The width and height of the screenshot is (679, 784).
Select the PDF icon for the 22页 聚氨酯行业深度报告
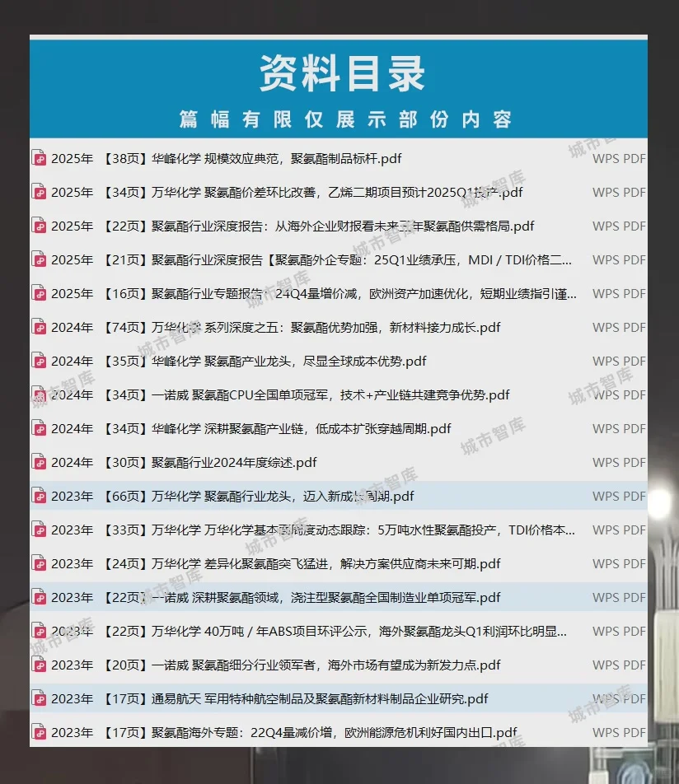pos(39,226)
